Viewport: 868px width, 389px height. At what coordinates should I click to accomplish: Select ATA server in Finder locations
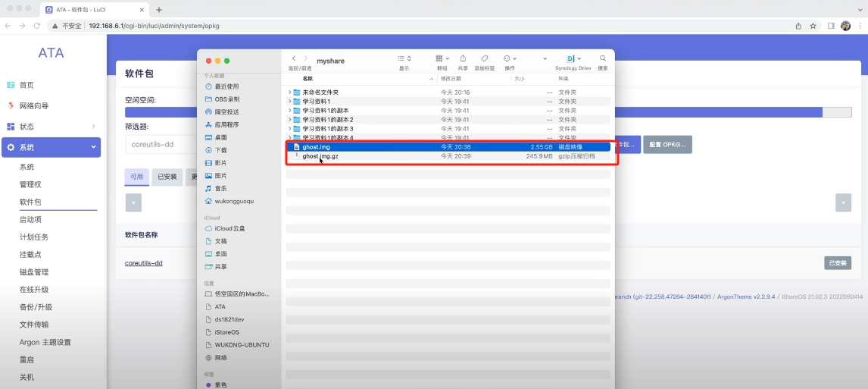tap(221, 306)
